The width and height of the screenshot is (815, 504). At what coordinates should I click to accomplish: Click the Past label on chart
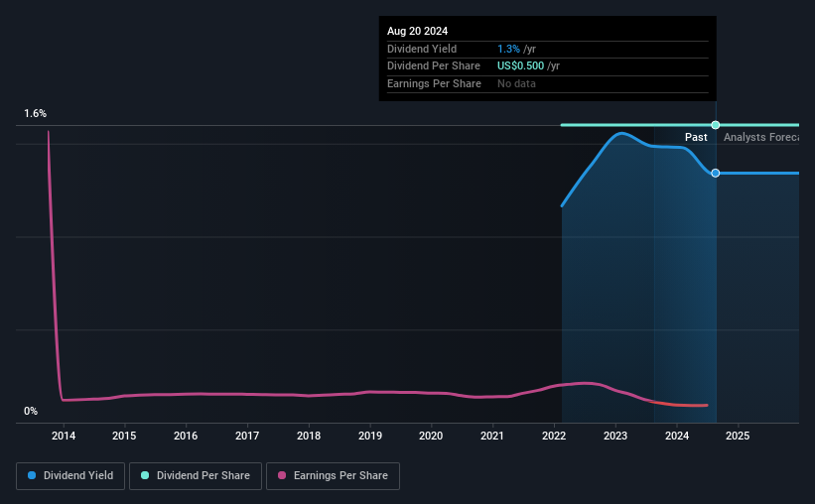pos(696,137)
